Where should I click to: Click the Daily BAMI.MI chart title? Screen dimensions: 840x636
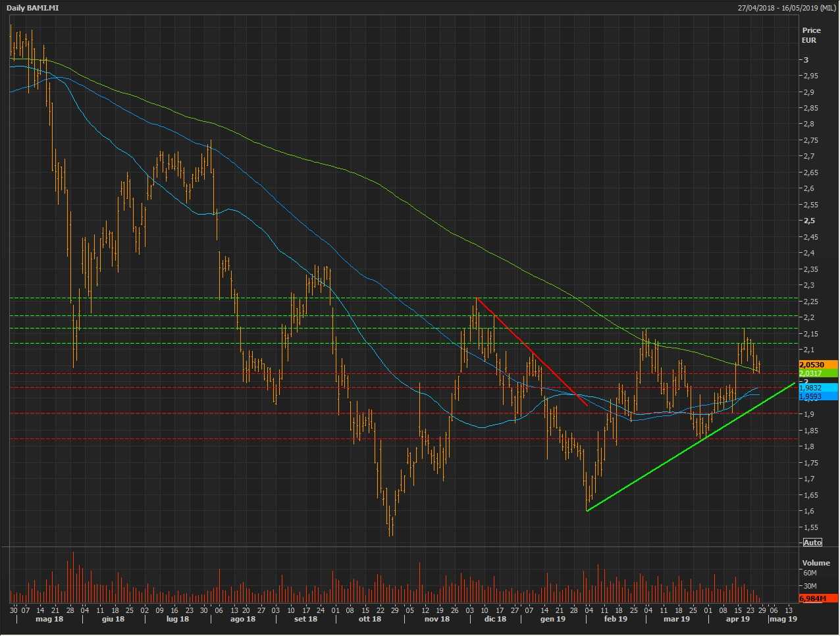(x=33, y=8)
